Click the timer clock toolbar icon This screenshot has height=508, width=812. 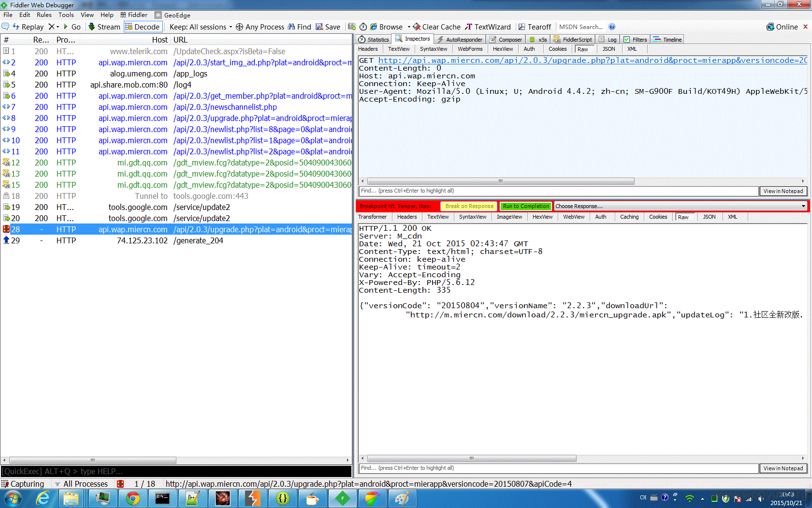pyautogui.click(x=363, y=27)
